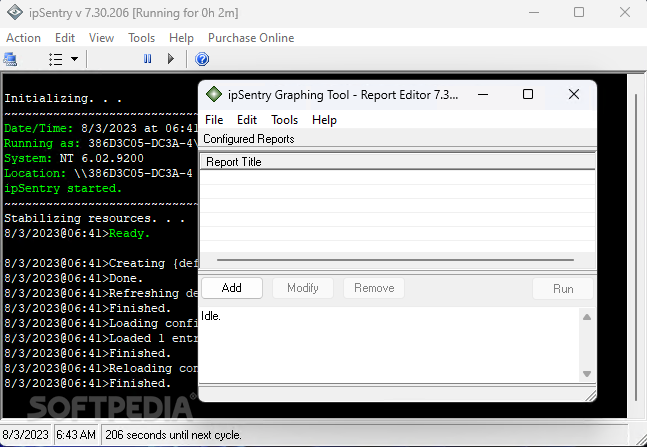Click the 'Configured Reports' label
The height and width of the screenshot is (447, 647).
click(249, 139)
